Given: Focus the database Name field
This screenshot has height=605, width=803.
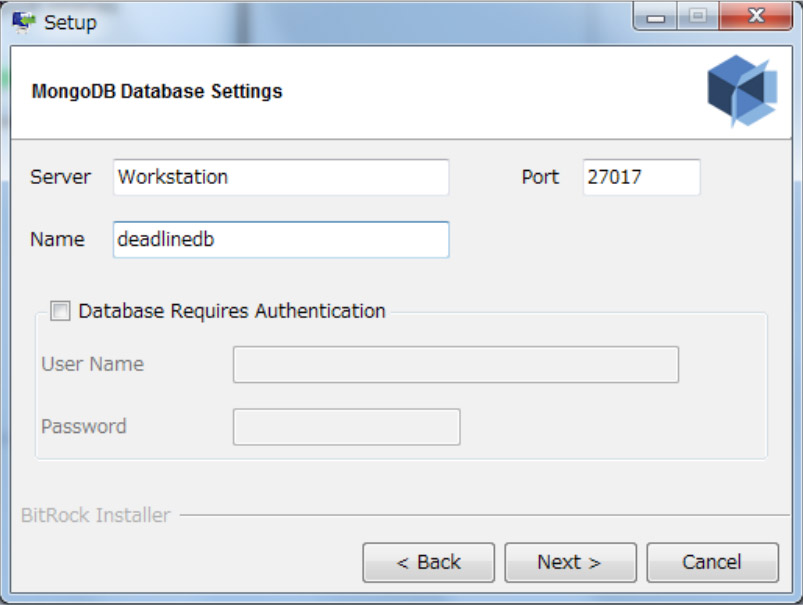Looking at the screenshot, I should [281, 240].
